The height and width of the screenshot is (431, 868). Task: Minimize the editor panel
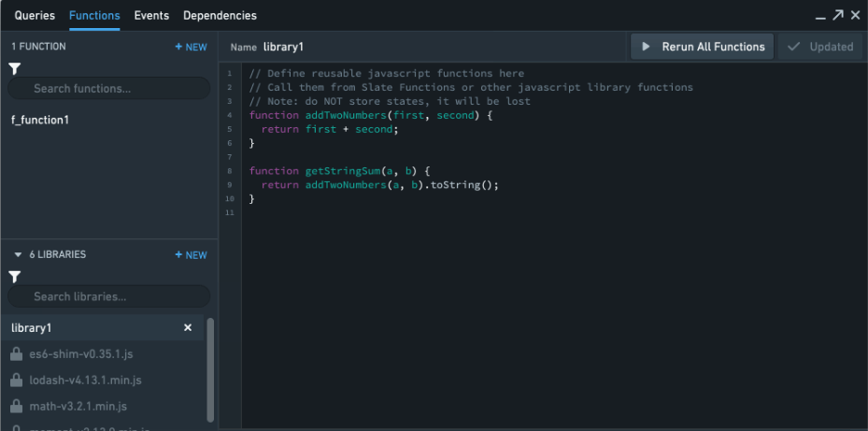(x=820, y=17)
